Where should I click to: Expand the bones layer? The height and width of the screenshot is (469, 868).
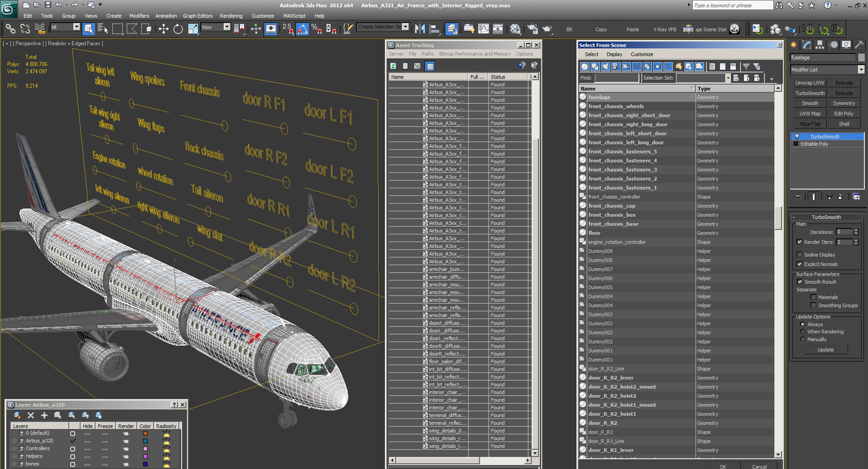click(x=14, y=464)
